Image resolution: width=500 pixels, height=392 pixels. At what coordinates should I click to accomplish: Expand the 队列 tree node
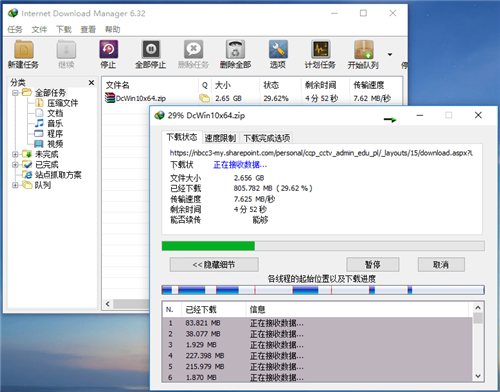(x=15, y=185)
